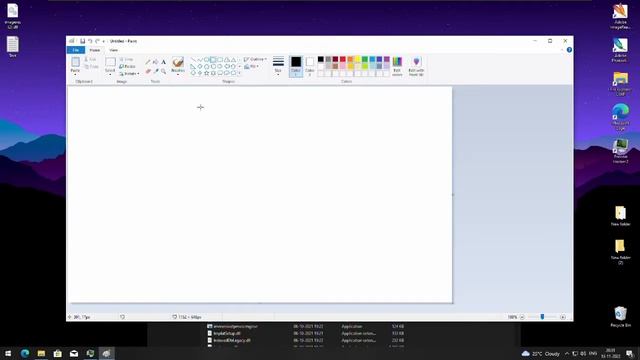Click the white drawing canvas
This screenshot has width=640, height=360.
tap(260, 195)
